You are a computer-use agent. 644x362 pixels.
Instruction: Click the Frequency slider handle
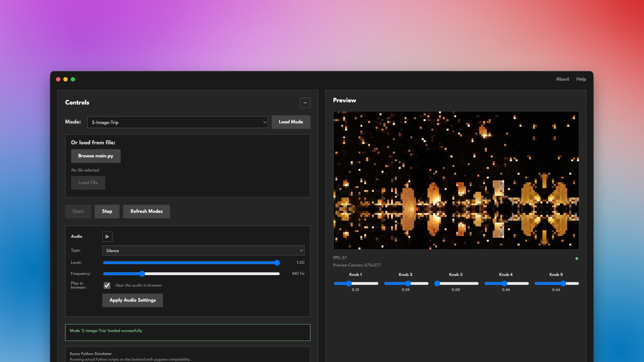pyautogui.click(x=142, y=274)
